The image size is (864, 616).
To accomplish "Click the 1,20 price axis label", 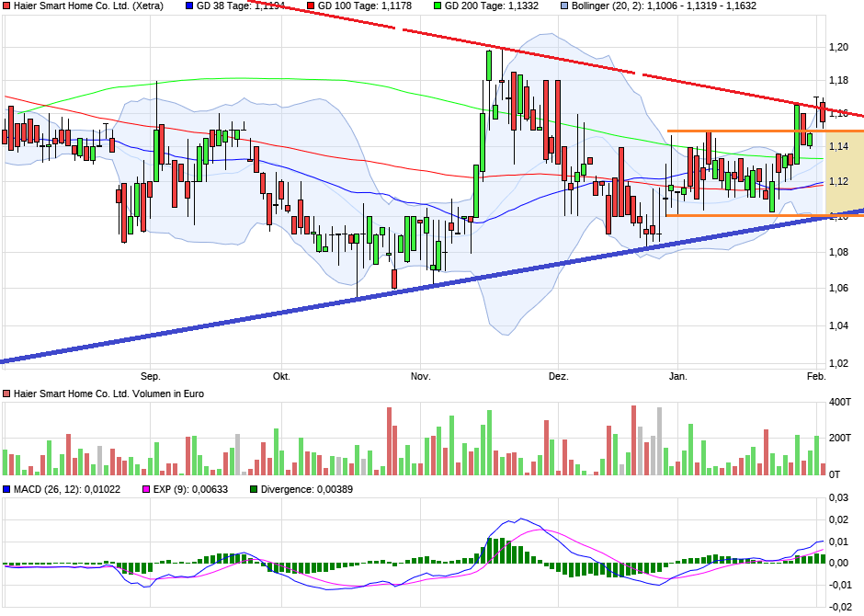I will pyautogui.click(x=837, y=47).
